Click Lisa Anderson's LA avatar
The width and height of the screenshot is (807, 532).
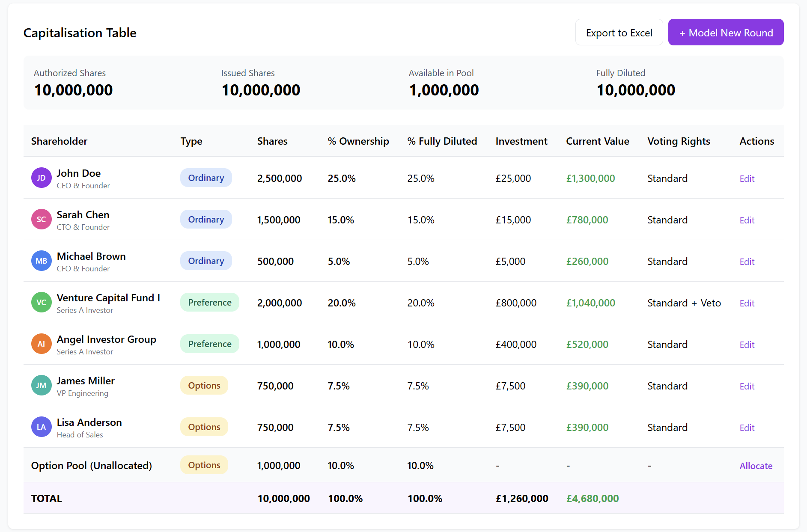[x=41, y=427]
